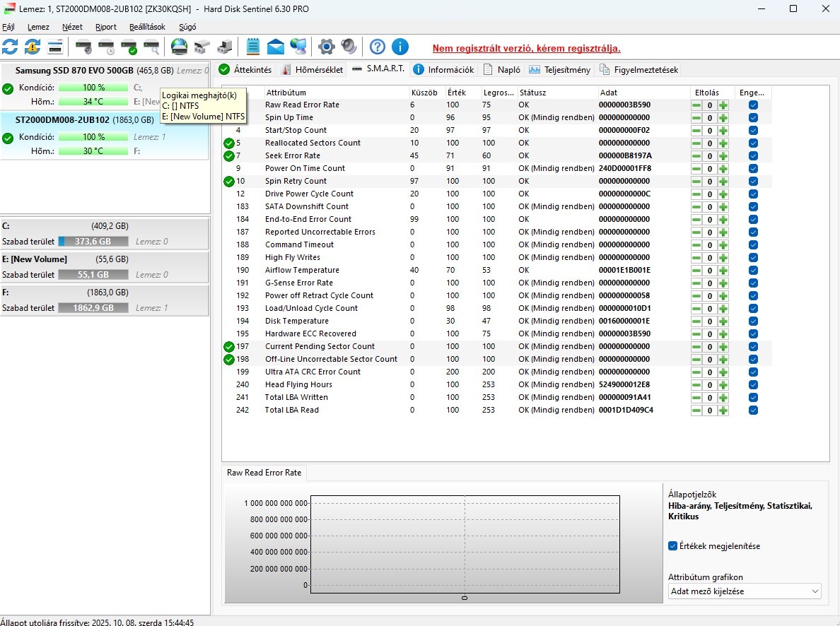This screenshot has width=840, height=626.
Task: Select the F: partition free space bar
Action: point(93,308)
